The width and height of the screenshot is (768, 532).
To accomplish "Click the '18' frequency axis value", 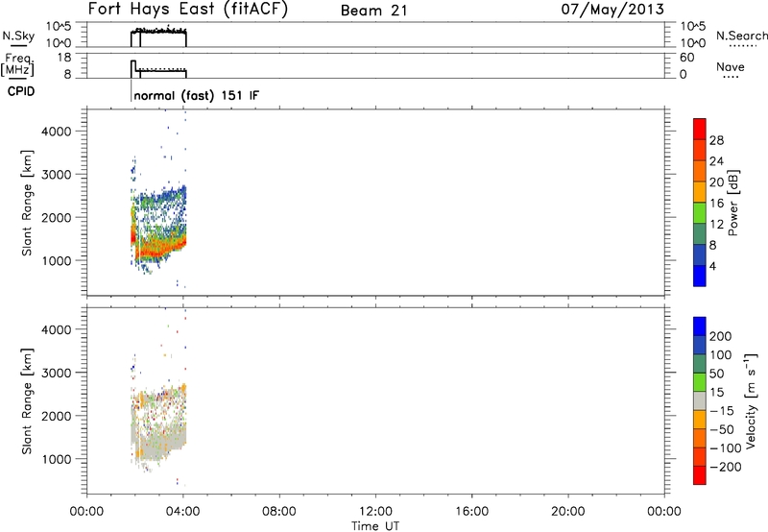I will [64, 58].
